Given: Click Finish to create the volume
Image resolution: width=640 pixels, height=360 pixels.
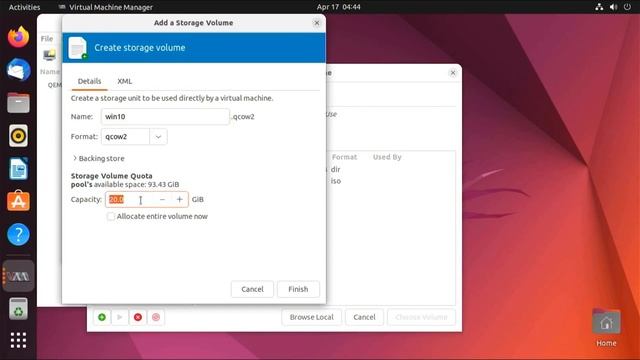Looking at the screenshot, I should coord(298,289).
